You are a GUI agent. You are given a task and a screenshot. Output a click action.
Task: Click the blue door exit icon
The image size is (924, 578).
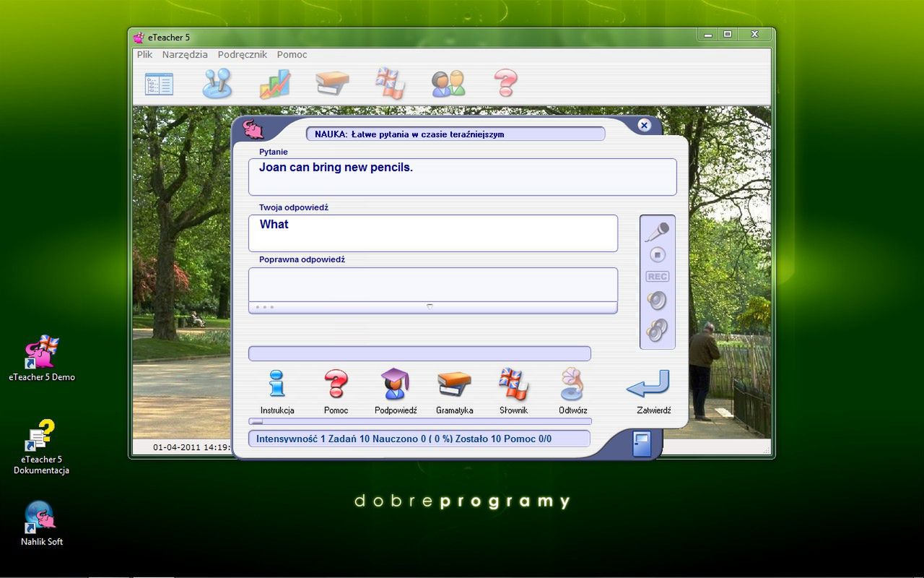tap(642, 443)
